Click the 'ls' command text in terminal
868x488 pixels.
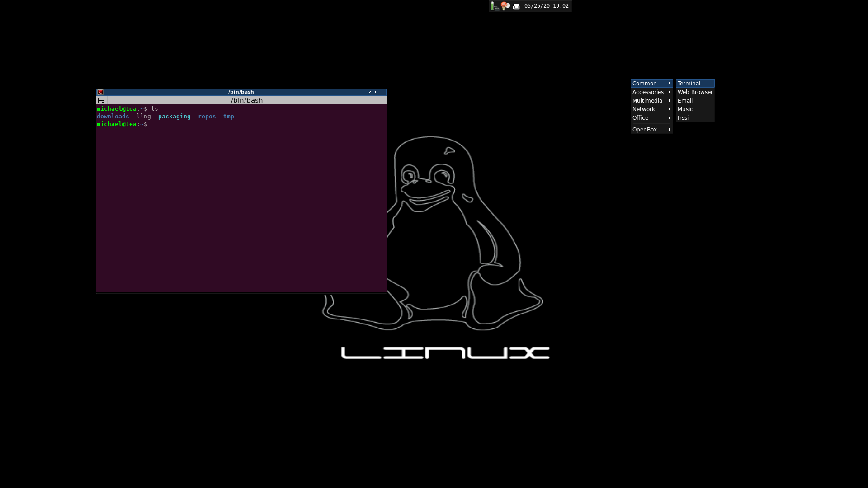pos(155,109)
